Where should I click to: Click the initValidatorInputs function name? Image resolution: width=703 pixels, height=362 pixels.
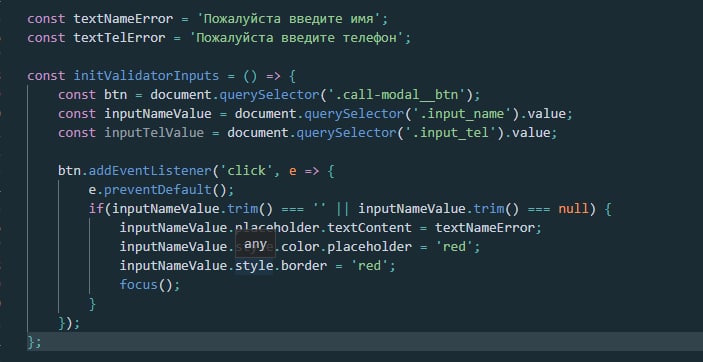click(x=146, y=75)
